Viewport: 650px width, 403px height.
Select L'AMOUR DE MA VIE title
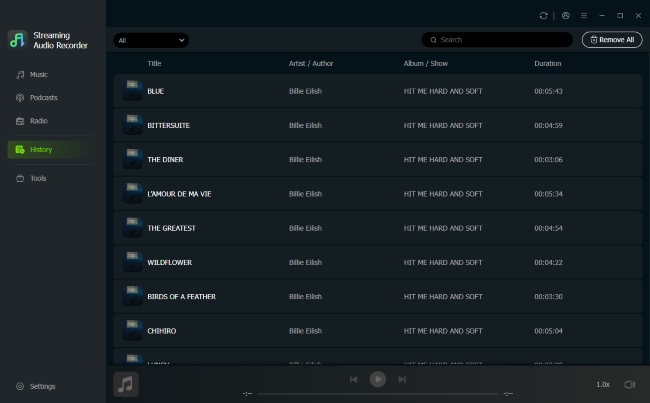click(x=179, y=194)
